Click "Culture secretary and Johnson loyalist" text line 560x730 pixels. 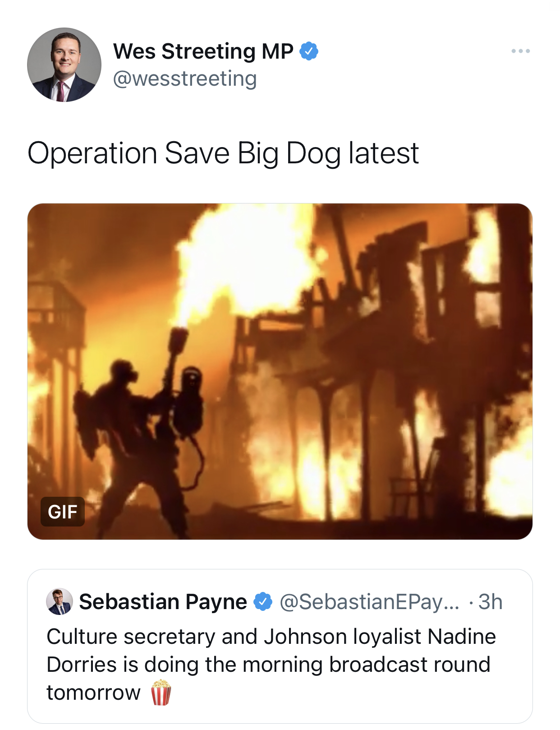[234, 637]
